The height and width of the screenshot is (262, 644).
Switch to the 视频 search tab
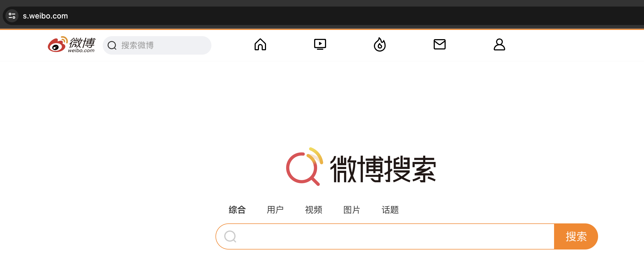pos(314,210)
